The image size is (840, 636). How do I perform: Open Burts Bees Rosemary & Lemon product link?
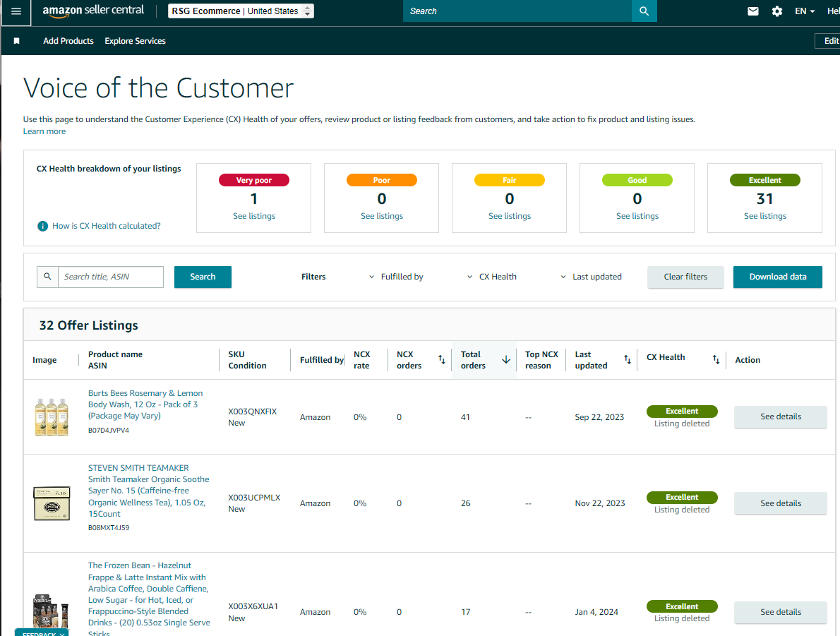pos(145,404)
